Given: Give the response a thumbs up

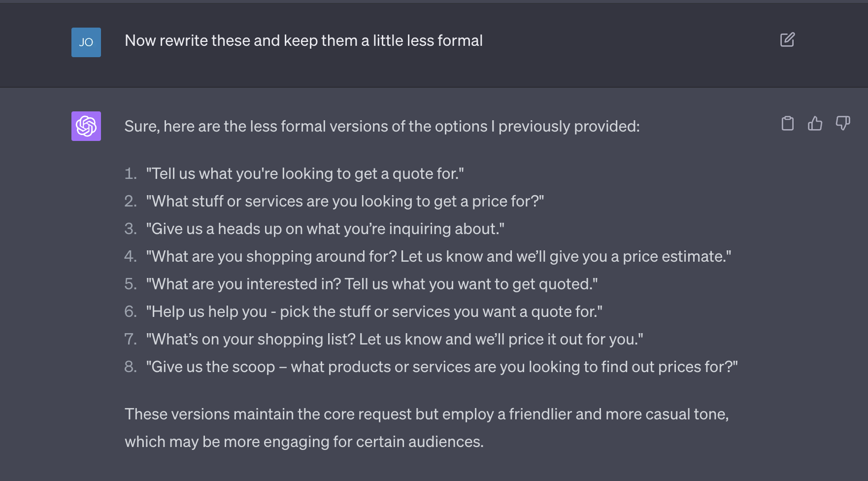Looking at the screenshot, I should point(815,123).
